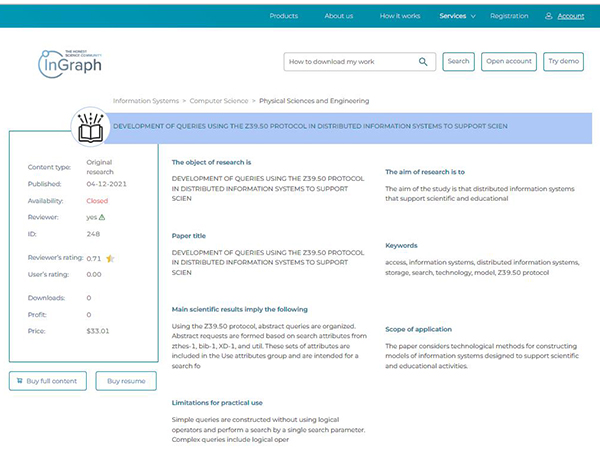
Task: Click the Buy resume button
Action: tap(126, 381)
